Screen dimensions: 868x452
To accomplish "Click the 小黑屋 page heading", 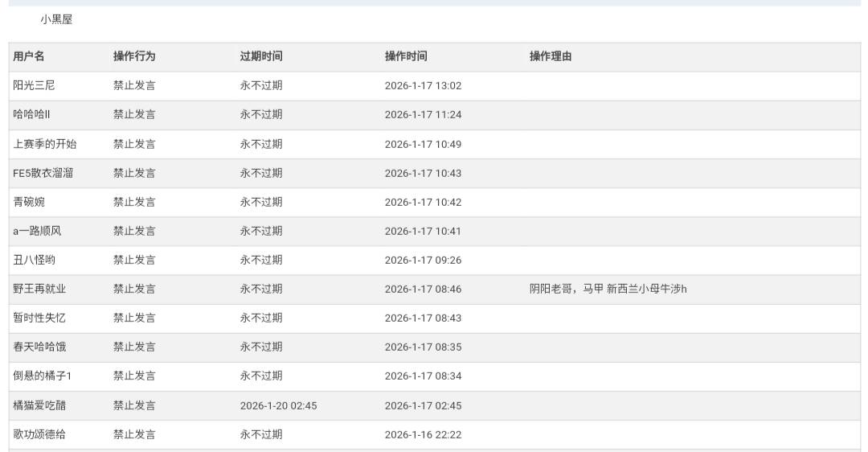I will point(56,19).
